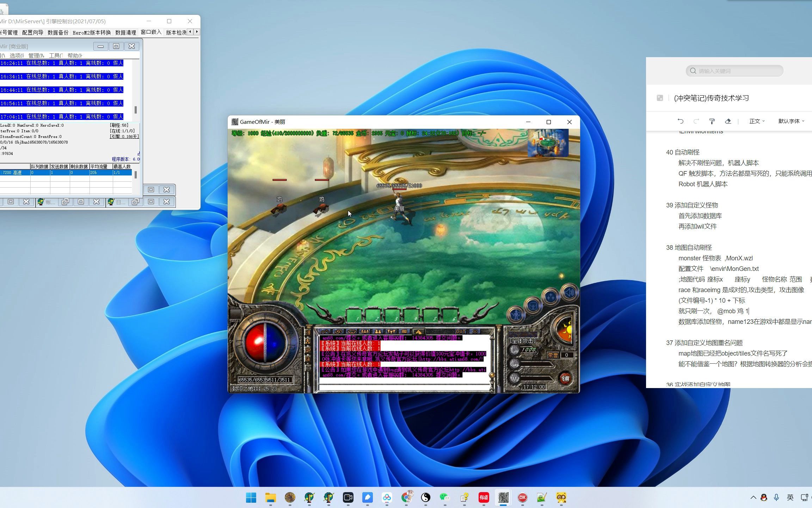This screenshot has width=812, height=508.
Task: Open the skills magic round button
Action: 551,296
